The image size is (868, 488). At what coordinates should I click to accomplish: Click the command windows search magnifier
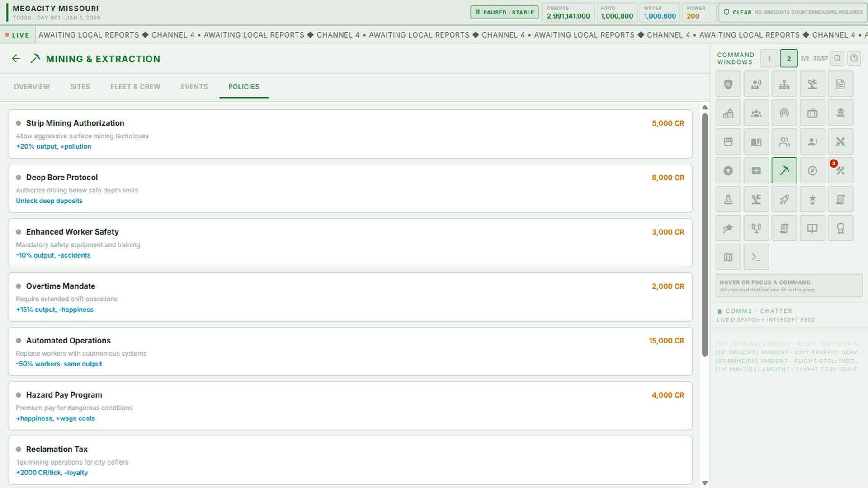pyautogui.click(x=837, y=58)
